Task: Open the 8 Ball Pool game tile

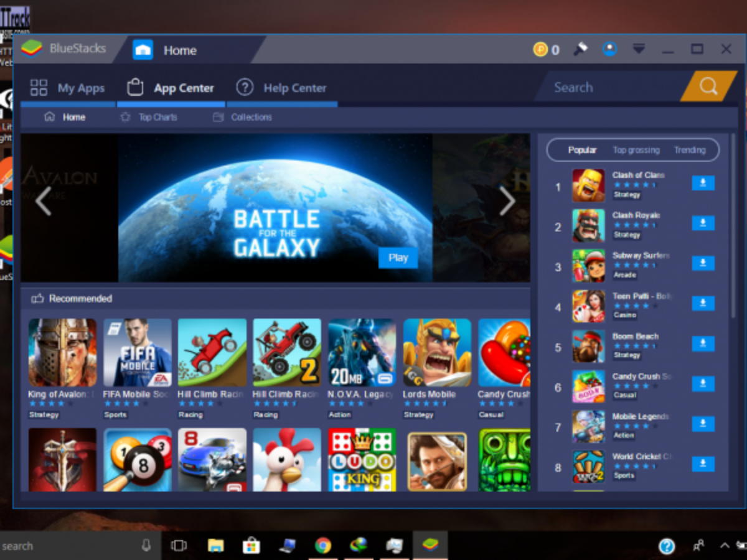Action: 138,460
